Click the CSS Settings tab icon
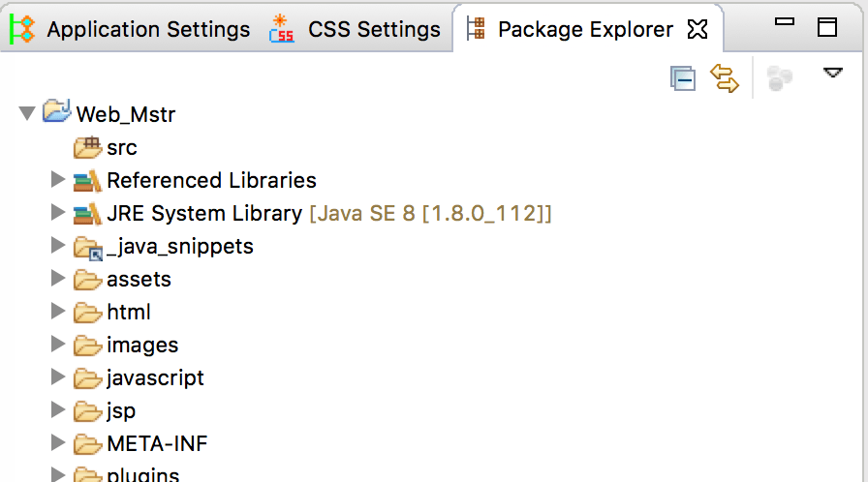The width and height of the screenshot is (868, 482). (x=282, y=29)
